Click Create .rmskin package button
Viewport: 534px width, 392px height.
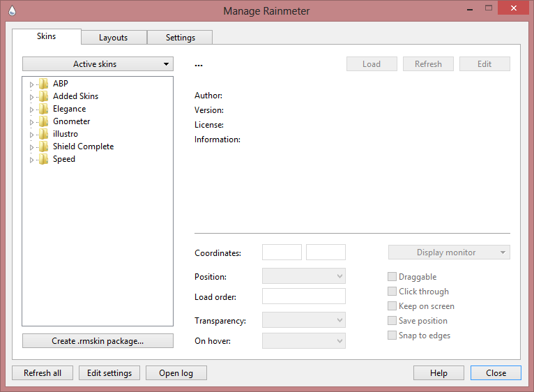click(x=98, y=341)
